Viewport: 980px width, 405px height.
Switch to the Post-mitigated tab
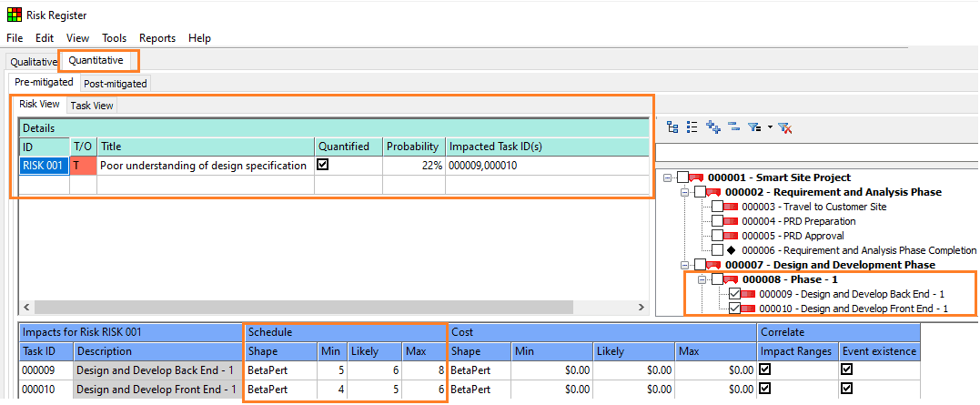[x=115, y=83]
